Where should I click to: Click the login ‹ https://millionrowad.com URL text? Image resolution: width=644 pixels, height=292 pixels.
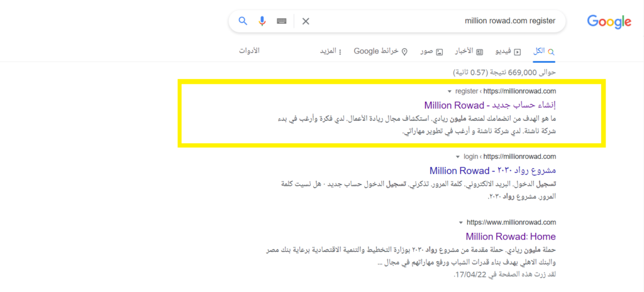509,156
